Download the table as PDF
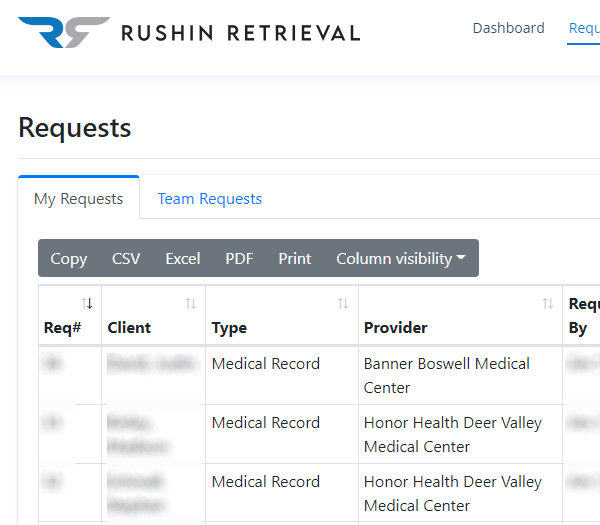This screenshot has height=525, width=600. (239, 258)
